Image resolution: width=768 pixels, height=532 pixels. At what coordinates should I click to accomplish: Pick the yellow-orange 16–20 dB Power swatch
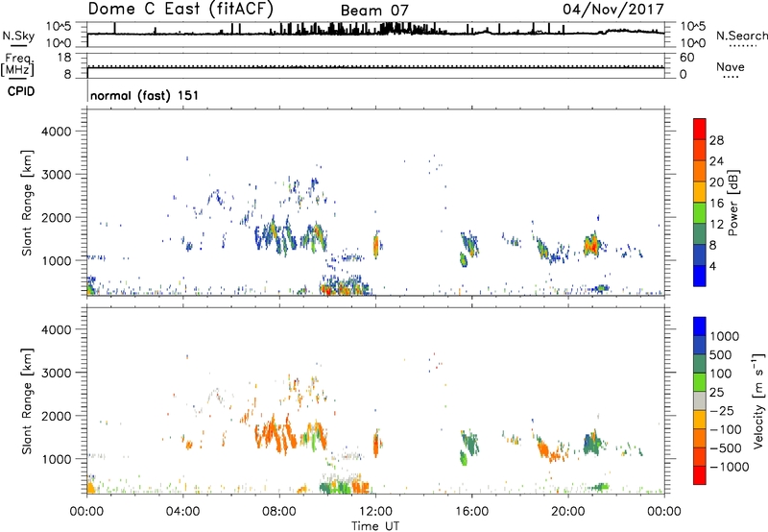(x=700, y=192)
